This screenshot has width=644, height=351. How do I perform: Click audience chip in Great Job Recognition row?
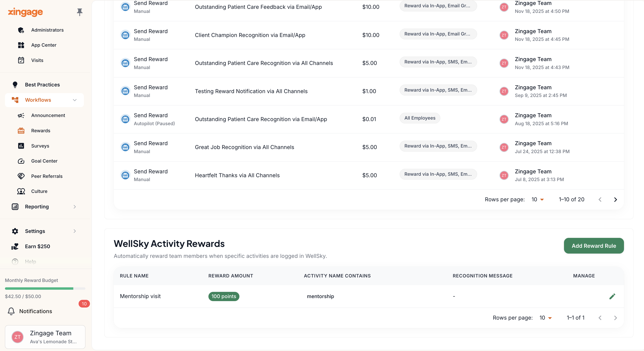click(x=438, y=146)
